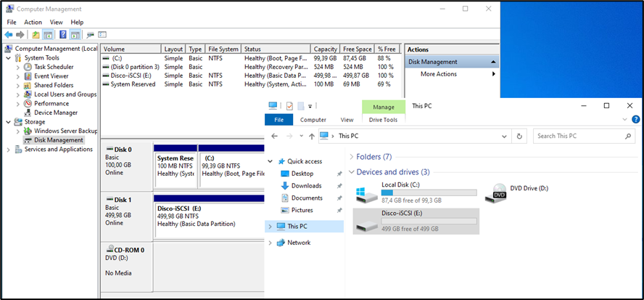The width and height of the screenshot is (644, 300).
Task: Click the refresh button beside the address bar
Action: click(x=519, y=136)
